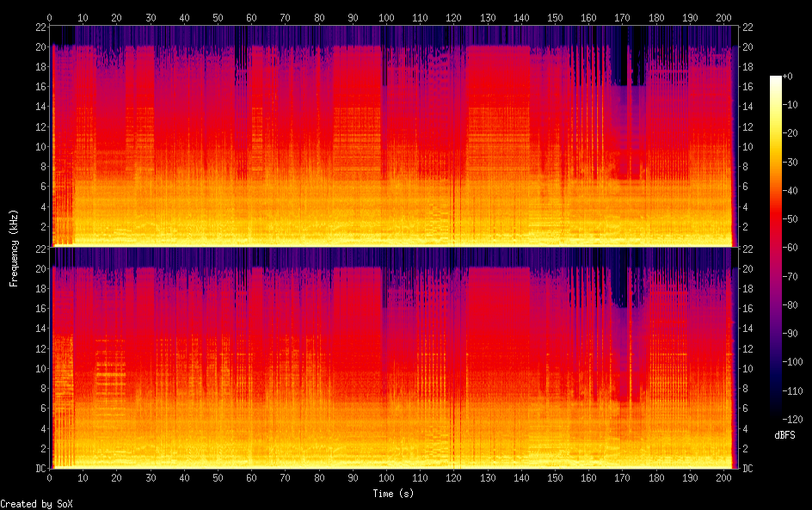Click the 'Time (s)' axis label
Image resolution: width=812 pixels, height=510 pixels.
393,494
